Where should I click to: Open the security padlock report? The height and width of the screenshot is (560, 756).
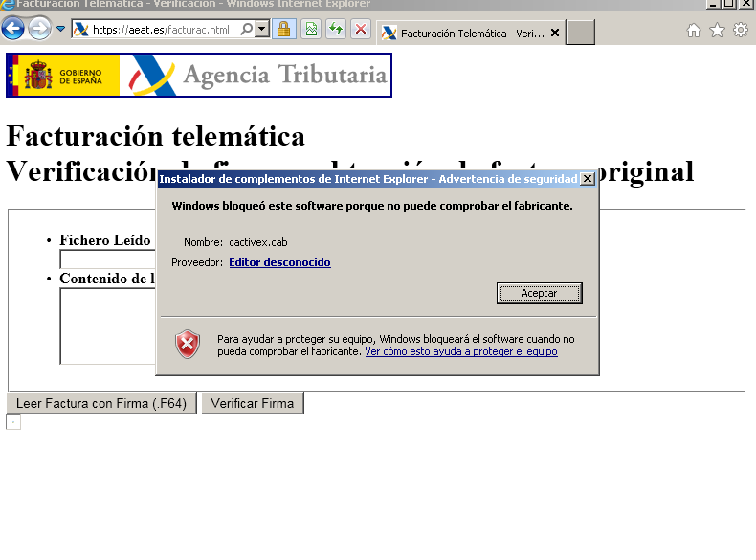click(284, 30)
